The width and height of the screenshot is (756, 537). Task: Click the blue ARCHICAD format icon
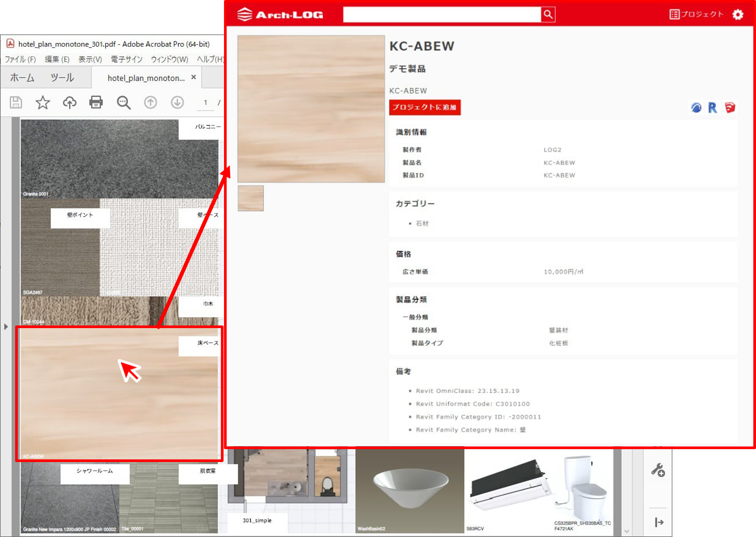tap(696, 108)
